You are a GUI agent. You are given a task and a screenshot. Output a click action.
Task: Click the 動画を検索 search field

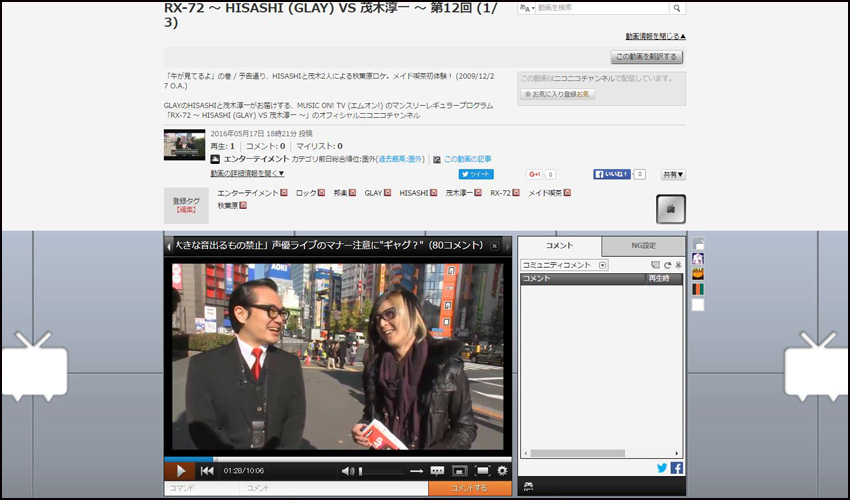tap(602, 8)
